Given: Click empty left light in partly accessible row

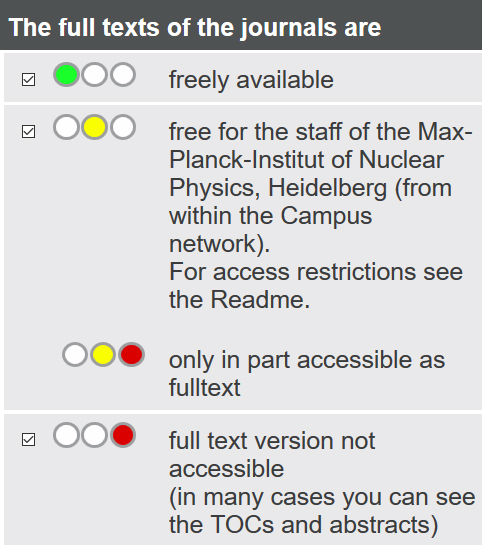Looking at the screenshot, I should click(x=75, y=355).
